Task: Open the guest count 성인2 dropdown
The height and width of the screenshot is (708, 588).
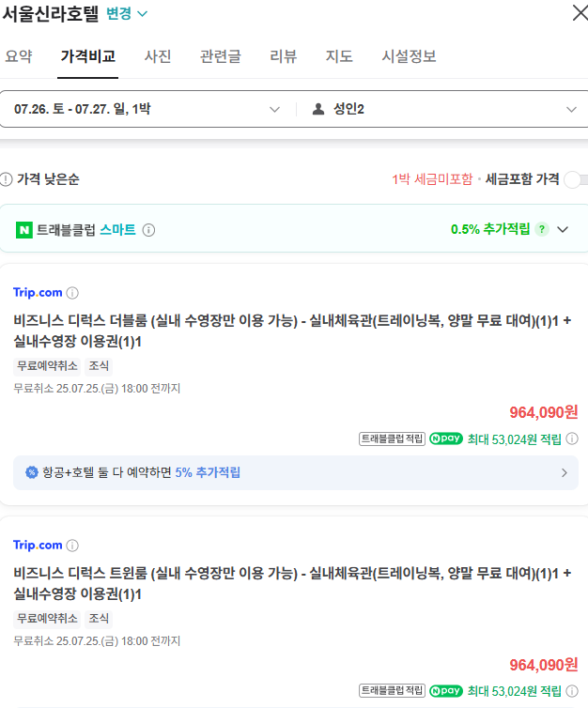Action: (x=444, y=109)
